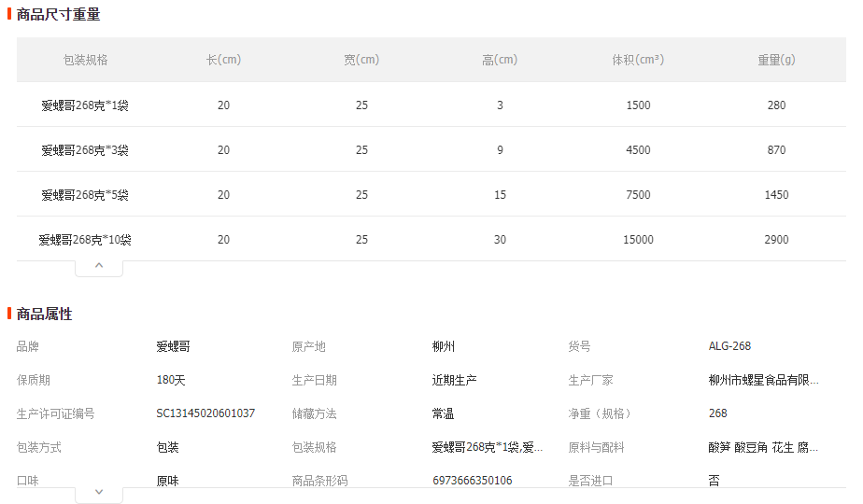Click the weight value 280

(776, 105)
